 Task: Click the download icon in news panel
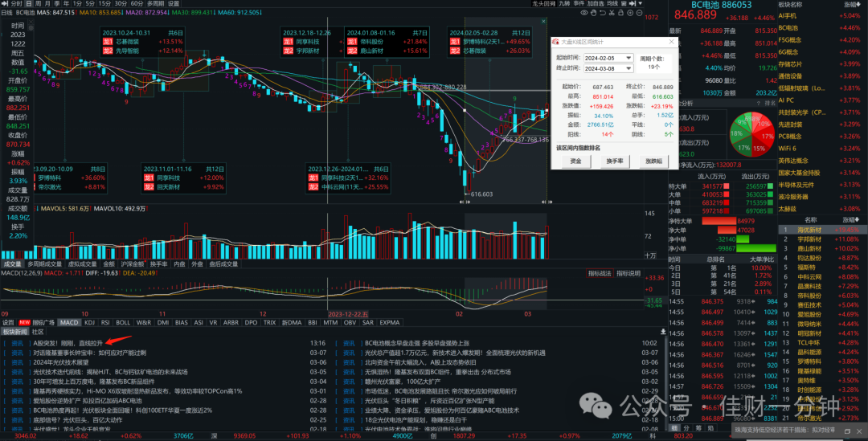point(662,332)
